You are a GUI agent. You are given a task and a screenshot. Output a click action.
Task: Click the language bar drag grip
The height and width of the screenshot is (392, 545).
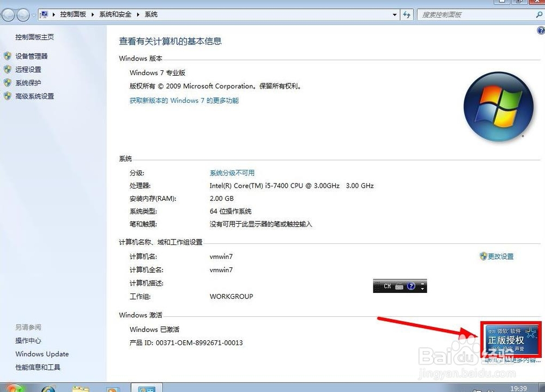[378, 286]
